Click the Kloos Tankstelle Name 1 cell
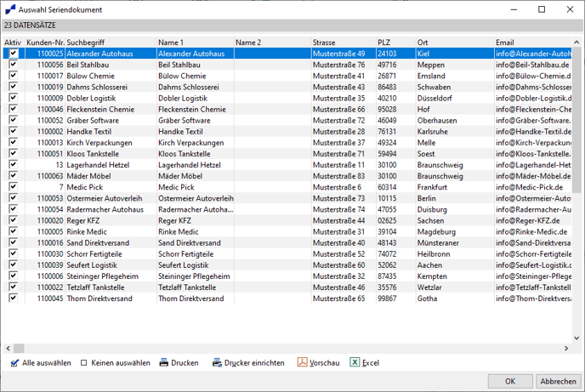 (x=195, y=154)
